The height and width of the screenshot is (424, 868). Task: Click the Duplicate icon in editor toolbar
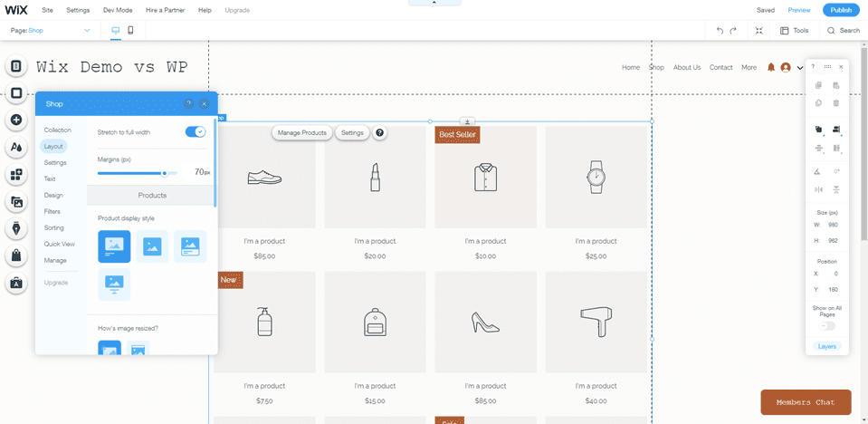click(x=819, y=103)
